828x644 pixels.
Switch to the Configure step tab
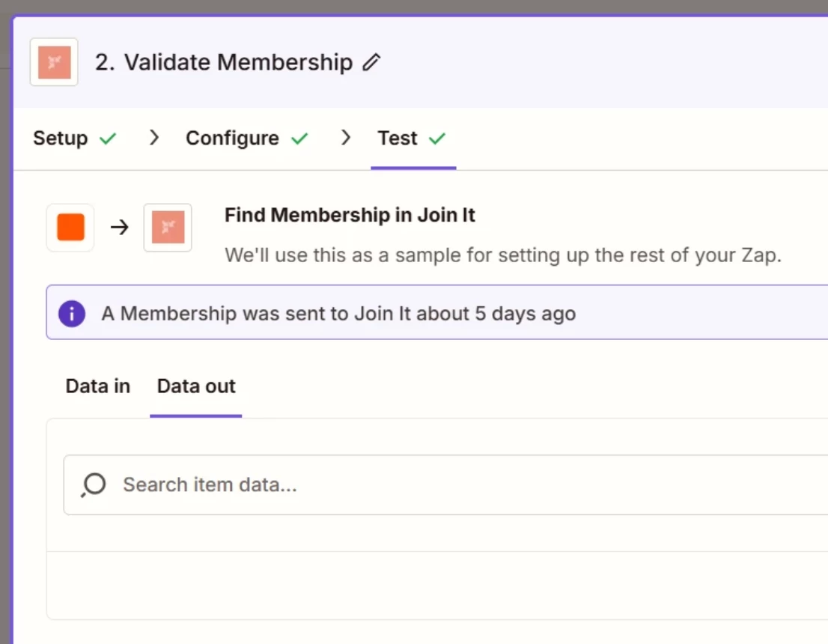coord(232,139)
